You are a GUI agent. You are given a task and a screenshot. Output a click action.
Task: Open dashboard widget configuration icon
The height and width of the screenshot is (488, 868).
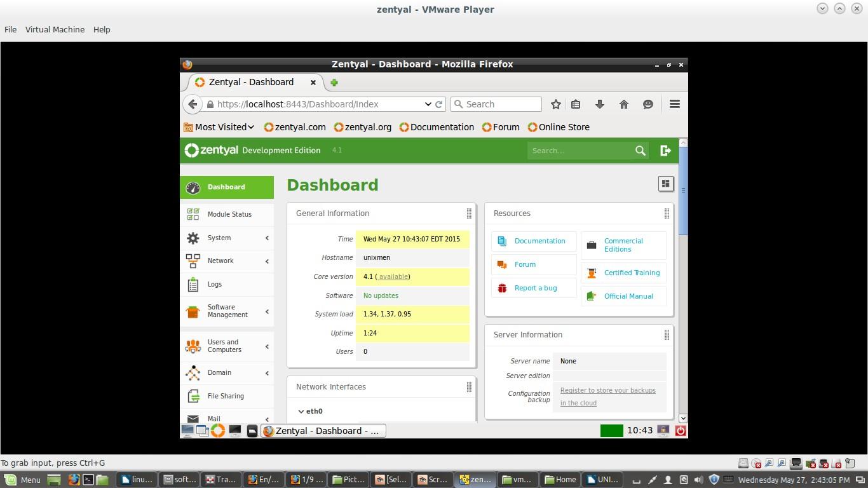[665, 184]
